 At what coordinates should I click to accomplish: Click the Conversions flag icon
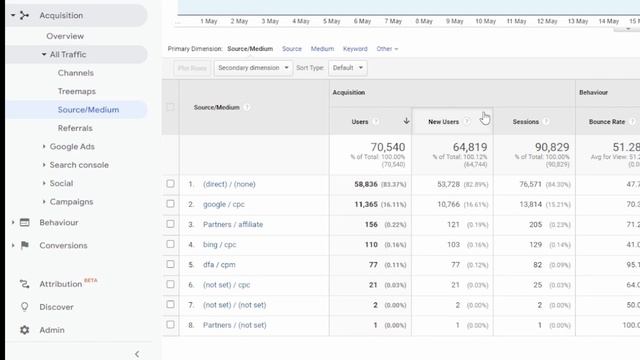tap(24, 245)
